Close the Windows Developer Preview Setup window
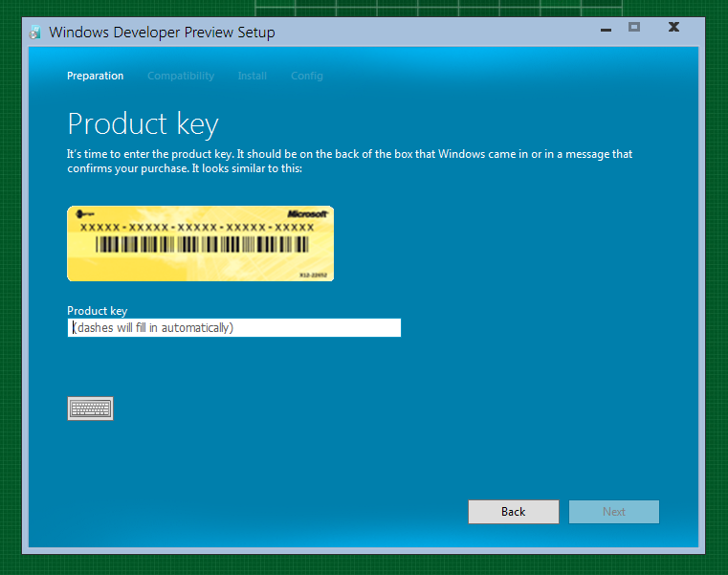The height and width of the screenshot is (575, 728). [x=673, y=28]
